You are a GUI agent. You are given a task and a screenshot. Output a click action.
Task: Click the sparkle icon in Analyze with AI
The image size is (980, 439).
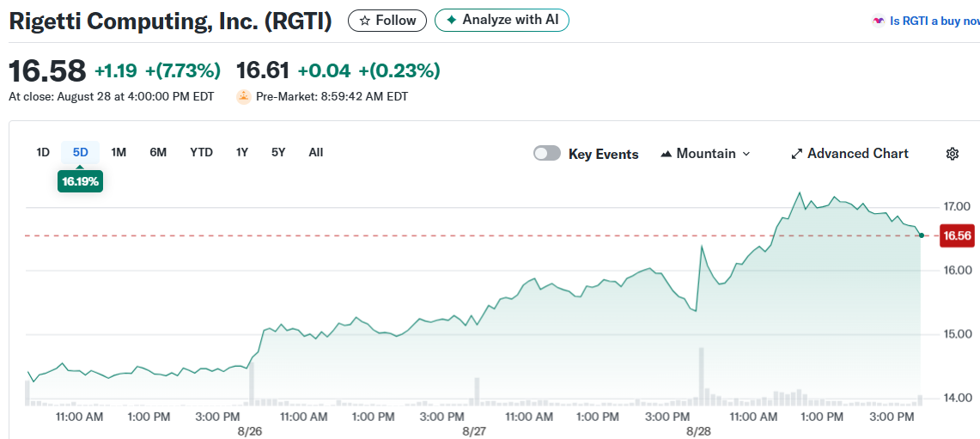click(x=451, y=20)
